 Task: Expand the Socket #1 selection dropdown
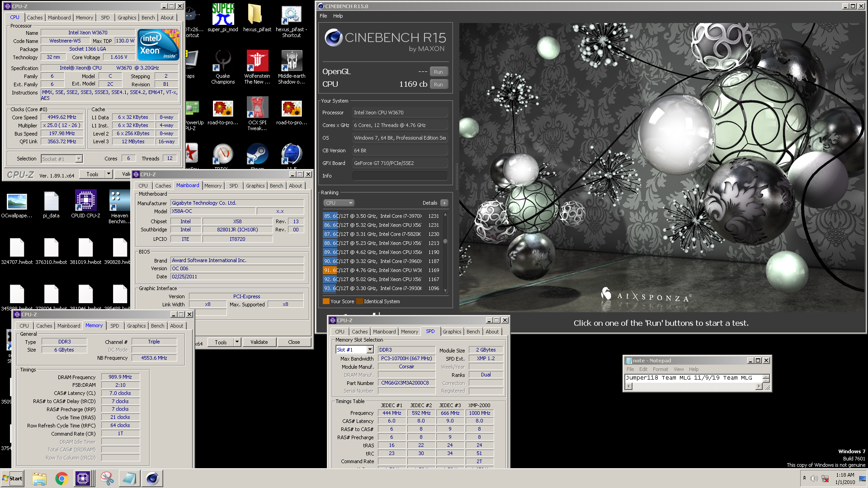tap(79, 159)
